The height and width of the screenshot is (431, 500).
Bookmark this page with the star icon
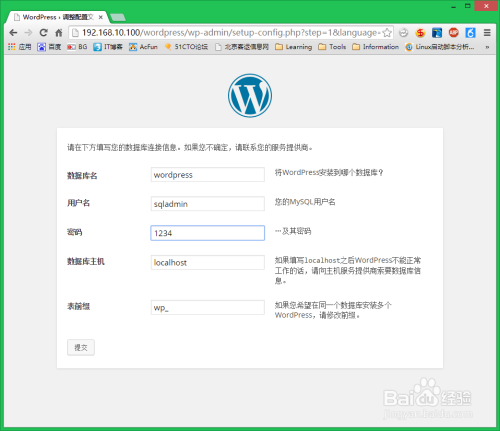coord(387,33)
